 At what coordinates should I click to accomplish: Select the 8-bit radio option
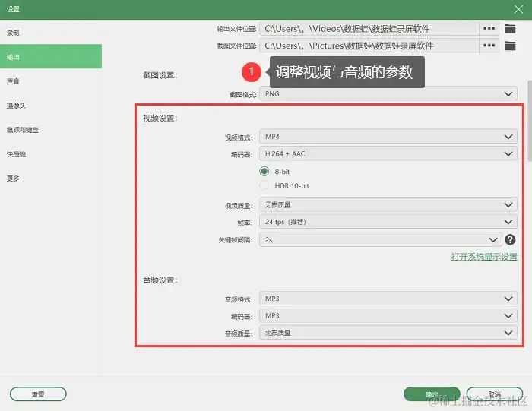click(x=264, y=171)
